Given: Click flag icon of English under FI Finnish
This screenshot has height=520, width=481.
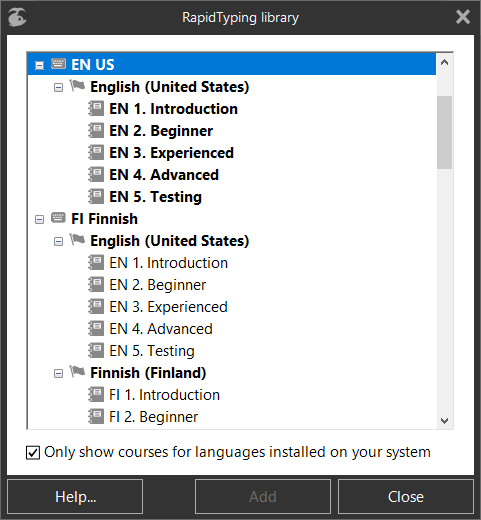Looking at the screenshot, I should pyautogui.click(x=77, y=240).
